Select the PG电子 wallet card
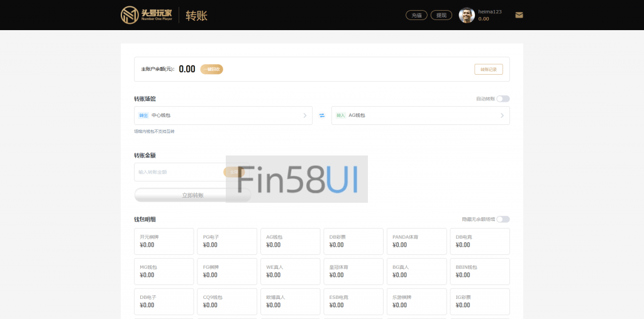 pyautogui.click(x=227, y=242)
